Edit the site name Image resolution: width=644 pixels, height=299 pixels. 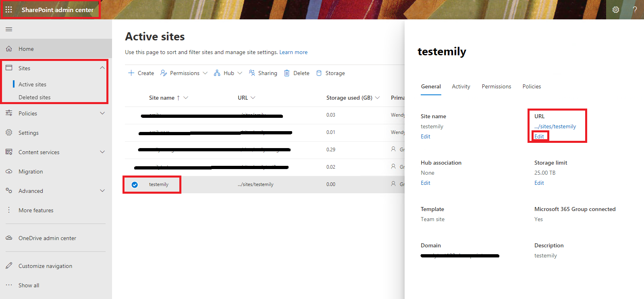click(426, 136)
